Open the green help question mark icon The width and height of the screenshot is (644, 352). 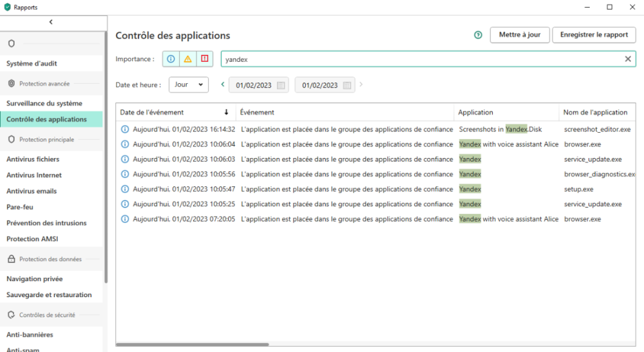[x=478, y=35]
